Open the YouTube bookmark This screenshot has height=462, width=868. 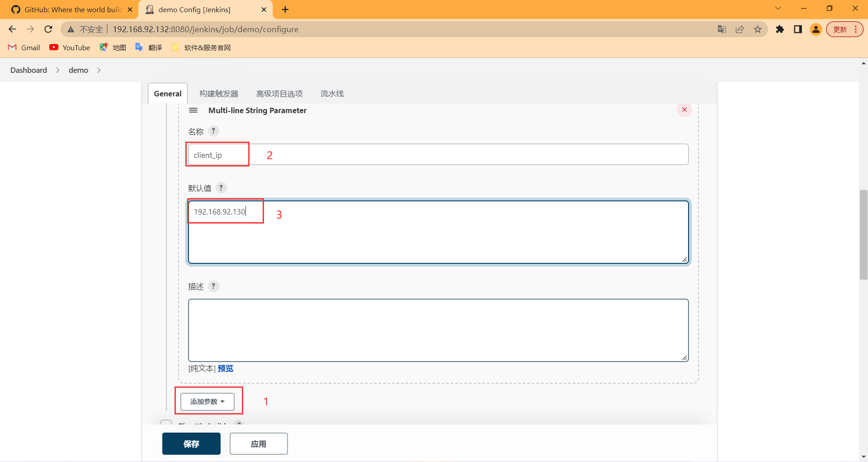[x=70, y=48]
